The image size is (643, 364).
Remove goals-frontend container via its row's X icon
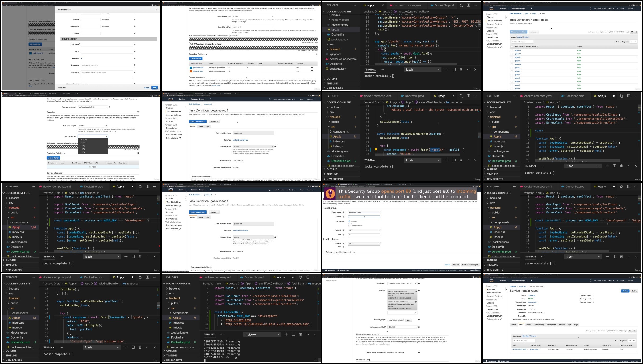pos(312,71)
